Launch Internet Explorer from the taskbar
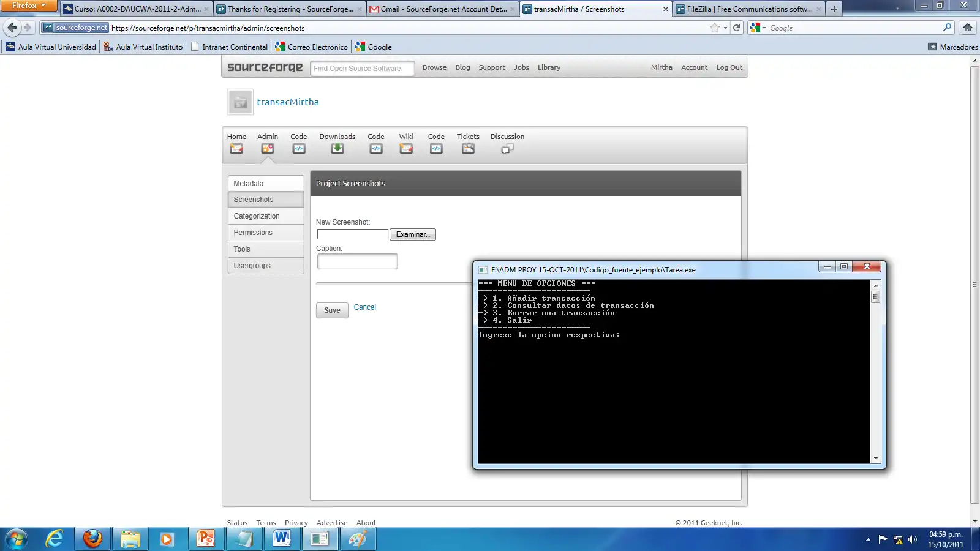980x551 pixels. tap(55, 539)
